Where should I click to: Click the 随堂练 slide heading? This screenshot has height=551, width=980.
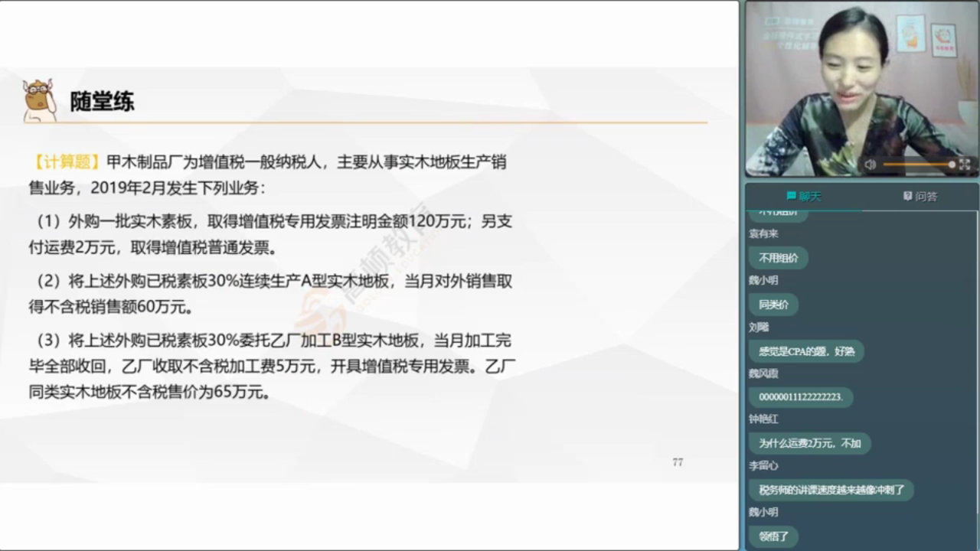[x=102, y=102]
